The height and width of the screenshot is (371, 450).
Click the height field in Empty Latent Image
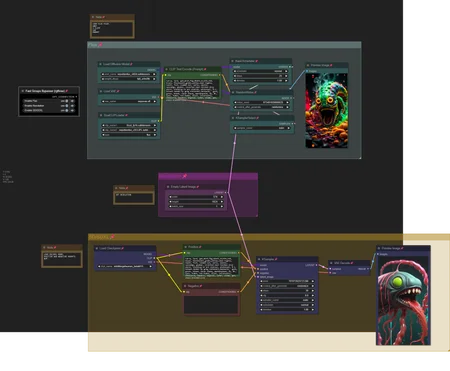point(196,201)
